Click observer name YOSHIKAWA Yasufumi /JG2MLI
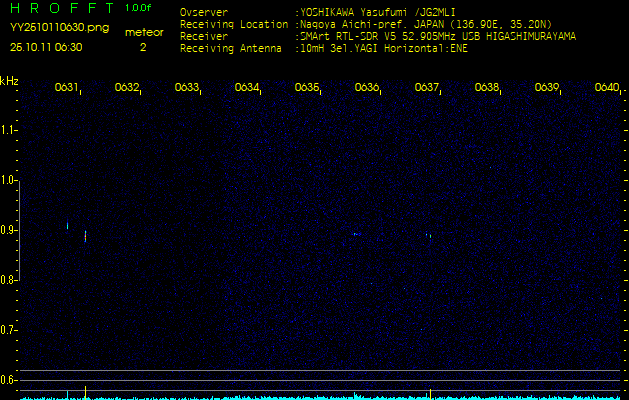 377,13
